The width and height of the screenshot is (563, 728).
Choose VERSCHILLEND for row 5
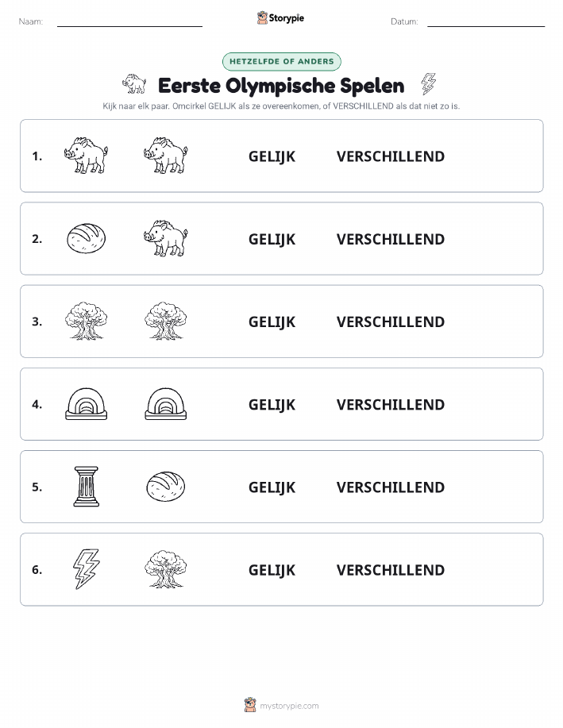[x=391, y=487]
